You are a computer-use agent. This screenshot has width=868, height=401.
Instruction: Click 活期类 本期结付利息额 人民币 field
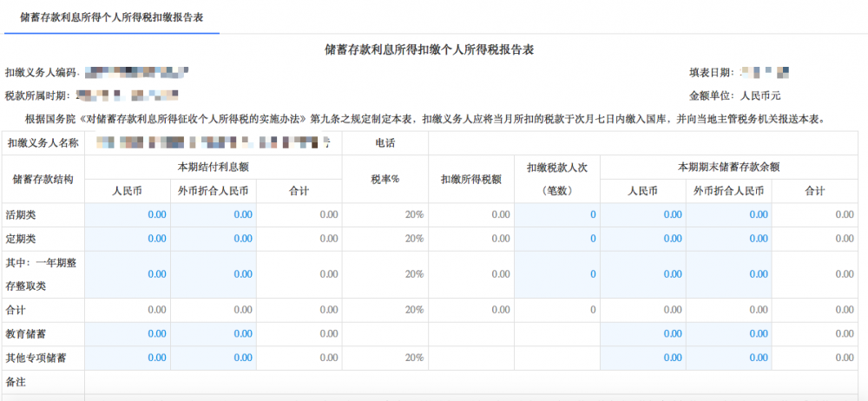[x=128, y=214]
